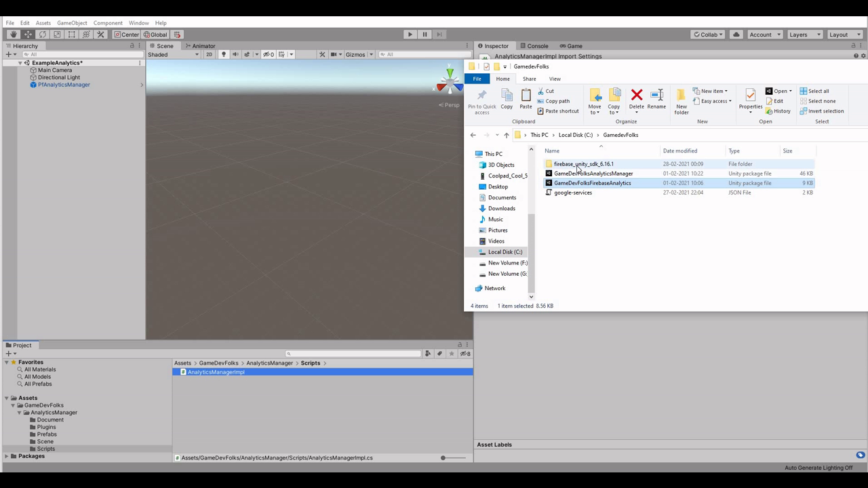Image resolution: width=868 pixels, height=488 pixels.
Task: Toggle Scene lighting bulb icon
Action: 223,54
